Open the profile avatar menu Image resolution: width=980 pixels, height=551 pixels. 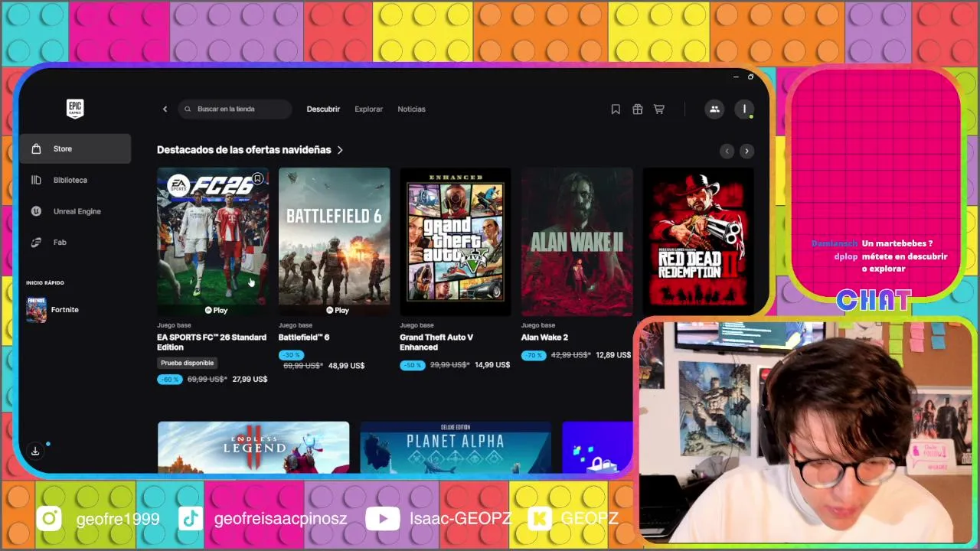[x=744, y=109]
